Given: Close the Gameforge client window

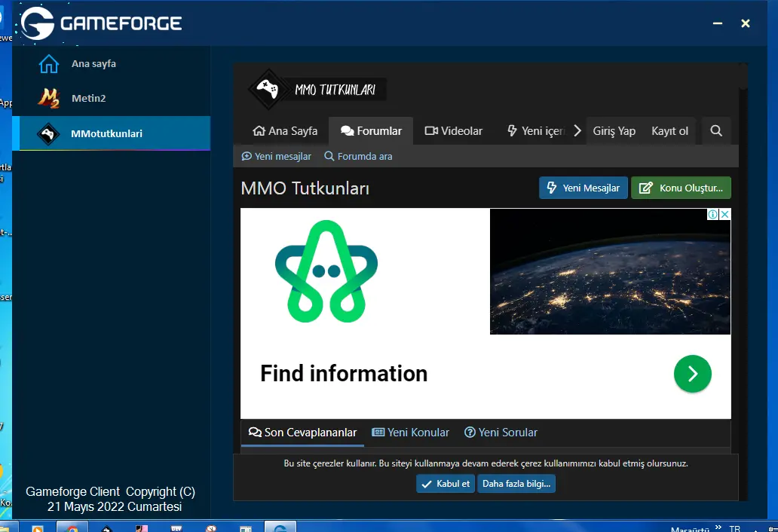Looking at the screenshot, I should pyautogui.click(x=746, y=23).
